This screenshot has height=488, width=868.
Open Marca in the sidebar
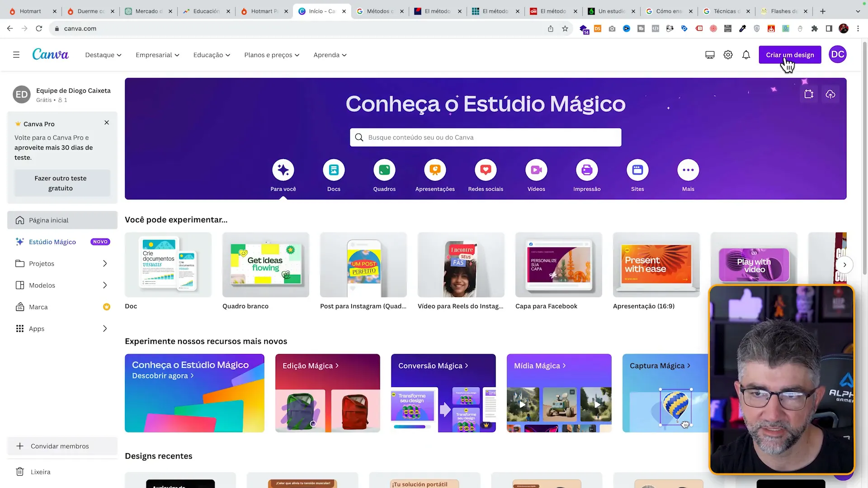62,307
